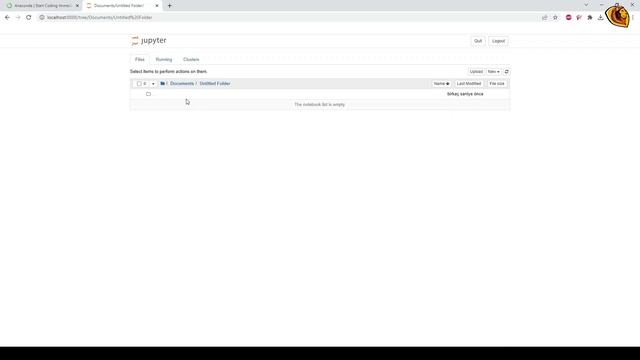
Task: Click the Quit button
Action: (x=478, y=41)
